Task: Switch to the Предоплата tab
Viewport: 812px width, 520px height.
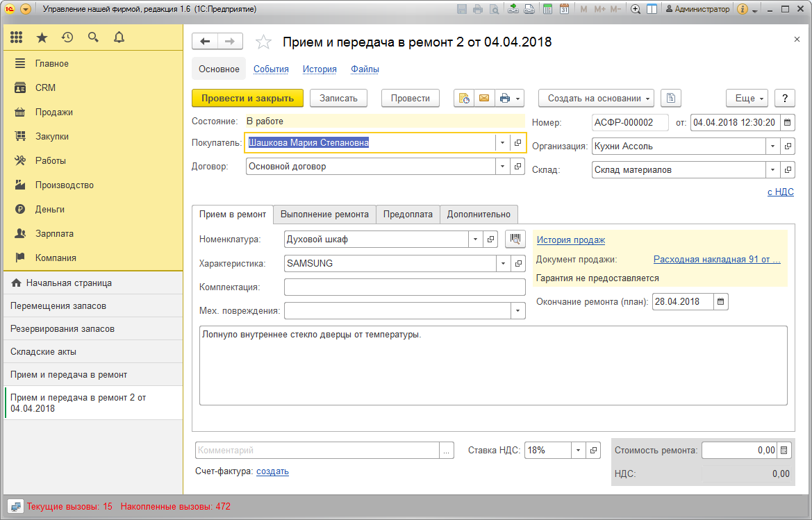Action: [408, 215]
